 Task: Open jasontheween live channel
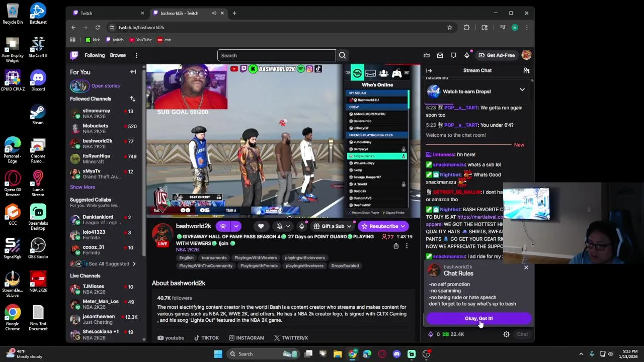click(105, 319)
